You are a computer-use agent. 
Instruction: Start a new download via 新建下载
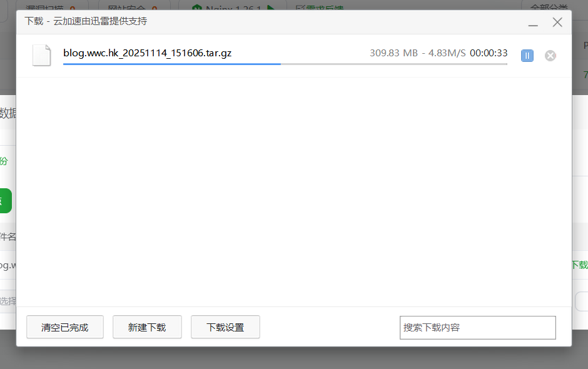147,327
